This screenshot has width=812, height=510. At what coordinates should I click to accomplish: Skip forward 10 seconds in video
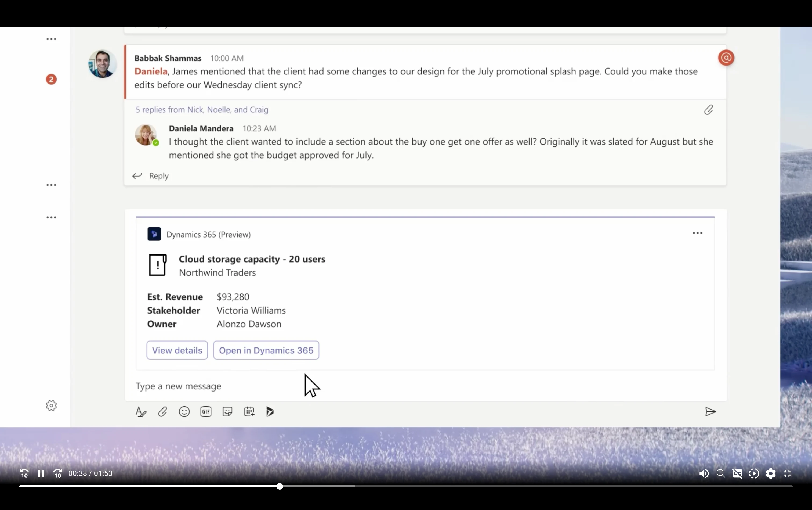click(58, 473)
